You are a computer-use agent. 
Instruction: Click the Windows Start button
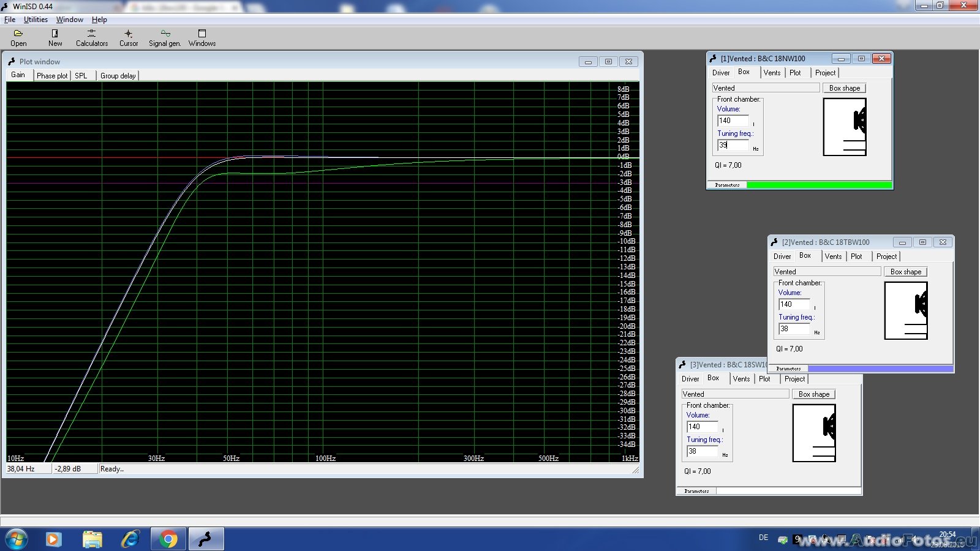point(17,539)
